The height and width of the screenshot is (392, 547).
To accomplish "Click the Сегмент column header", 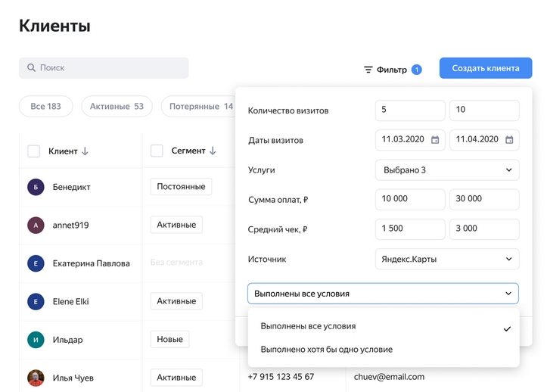I will (x=188, y=151).
